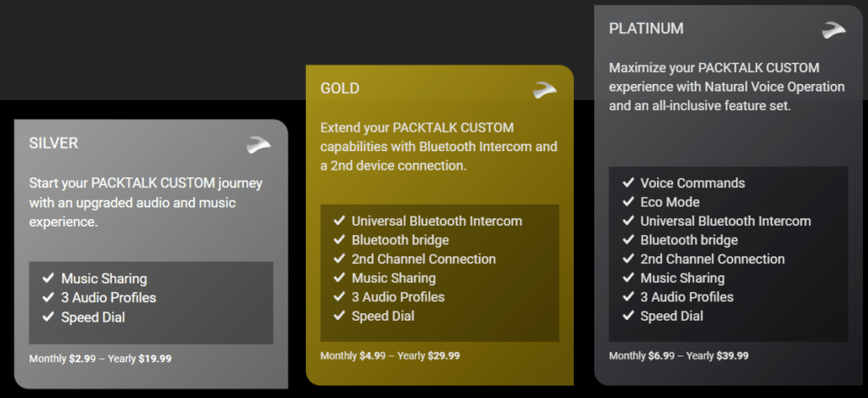Viewport: 868px width, 398px height.
Task: Click Gold pricing Monthly $4.99 – Yearly $29.99
Action: point(390,356)
